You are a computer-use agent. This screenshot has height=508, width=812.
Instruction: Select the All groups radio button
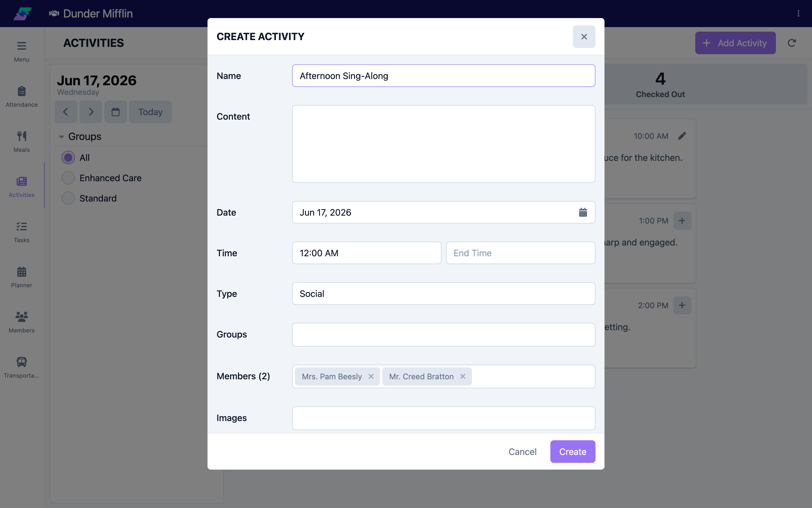[68, 157]
